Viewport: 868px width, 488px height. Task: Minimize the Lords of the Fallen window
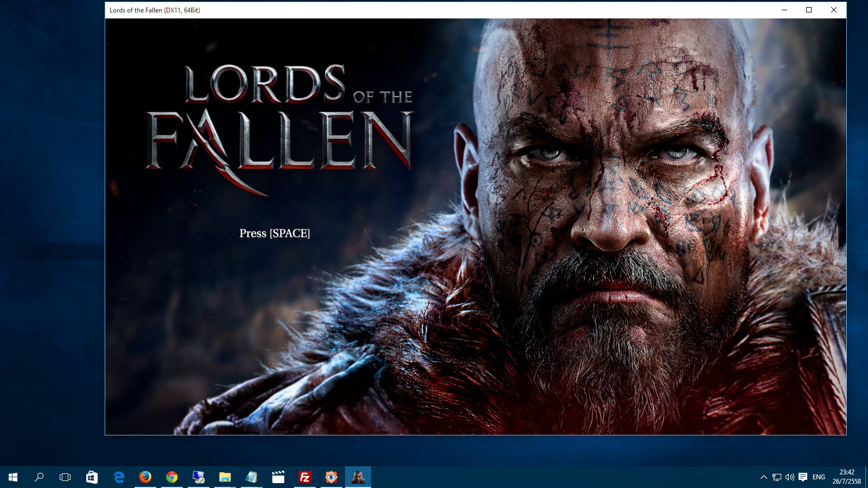pos(784,10)
